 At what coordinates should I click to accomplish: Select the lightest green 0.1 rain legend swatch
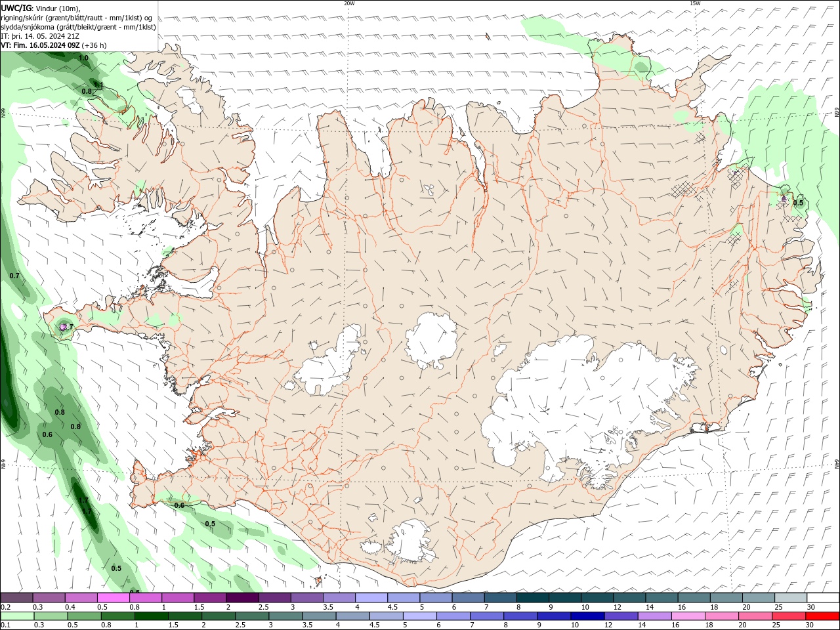tap(17, 616)
